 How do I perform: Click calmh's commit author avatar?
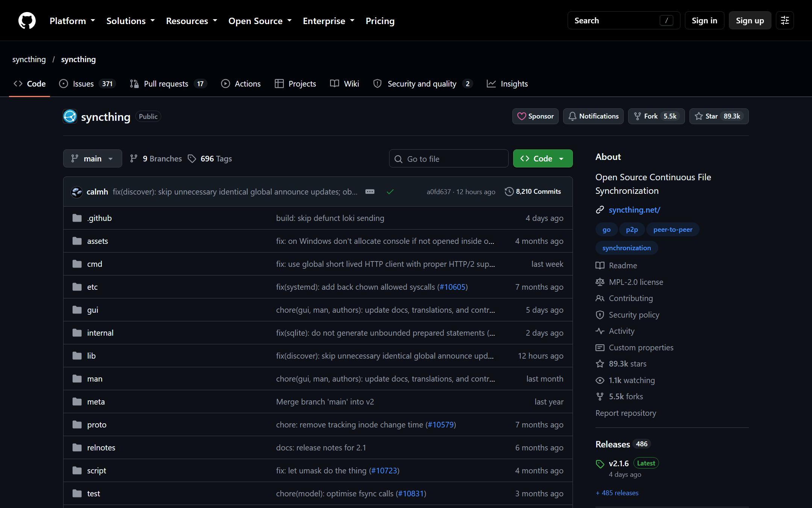pos(77,192)
